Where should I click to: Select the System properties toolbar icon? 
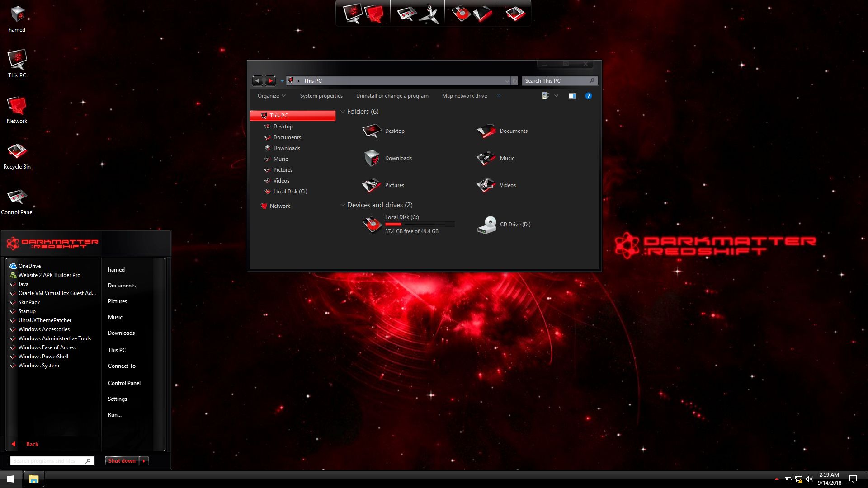click(321, 95)
